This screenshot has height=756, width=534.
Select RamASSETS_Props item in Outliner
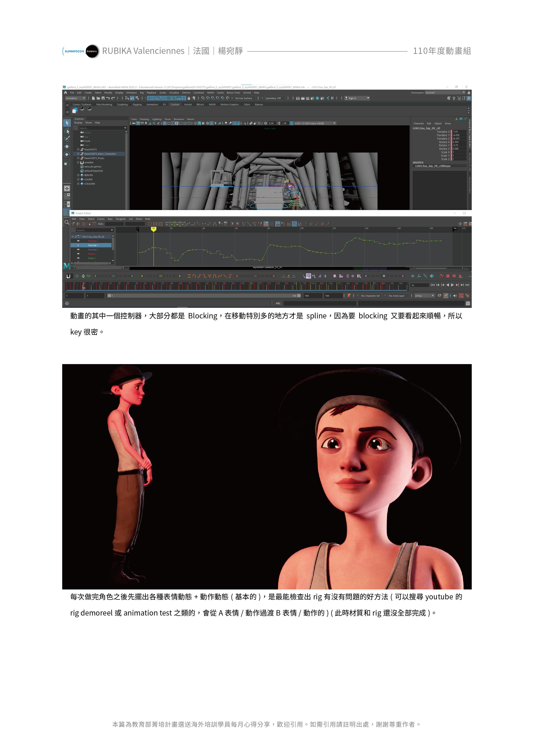pos(94,158)
